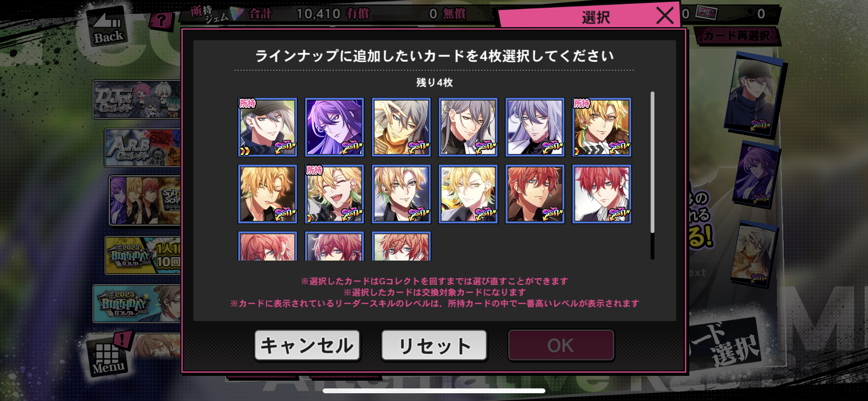The height and width of the screenshot is (401, 868).
Task: Confirm selection with the OK button
Action: pos(561,345)
